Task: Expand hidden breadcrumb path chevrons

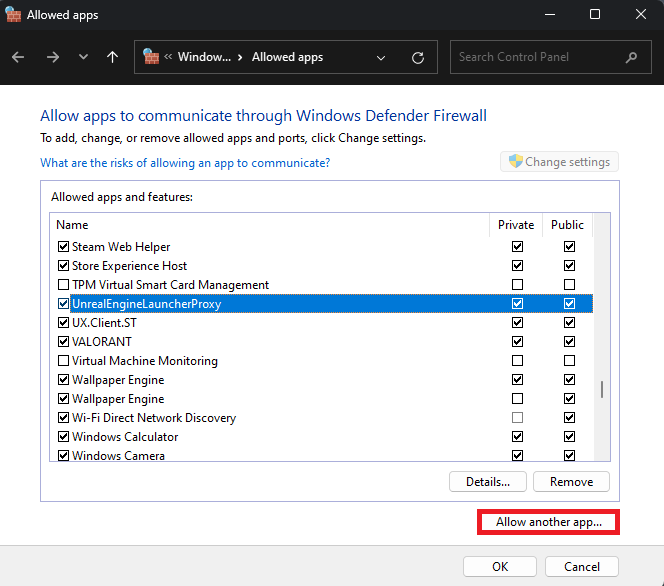Action: point(168,56)
